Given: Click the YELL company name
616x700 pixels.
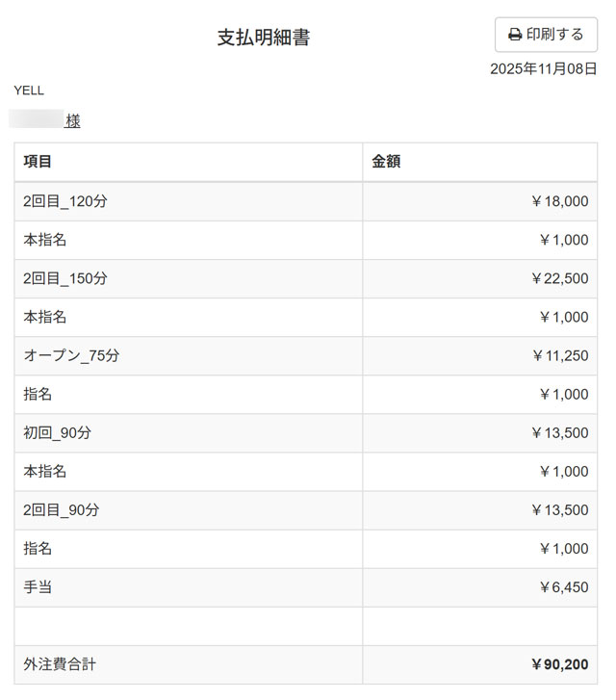Looking at the screenshot, I should (x=29, y=91).
